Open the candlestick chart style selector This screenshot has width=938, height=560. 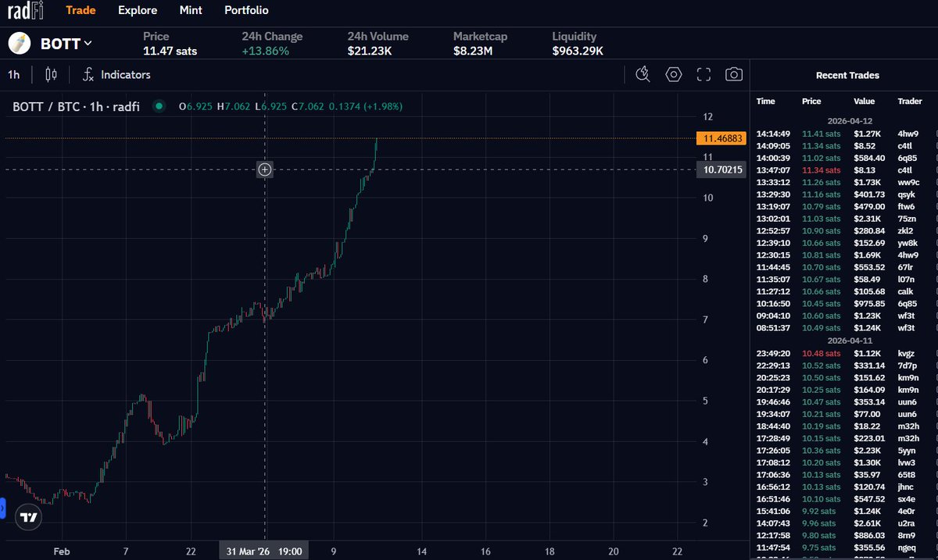[52, 75]
